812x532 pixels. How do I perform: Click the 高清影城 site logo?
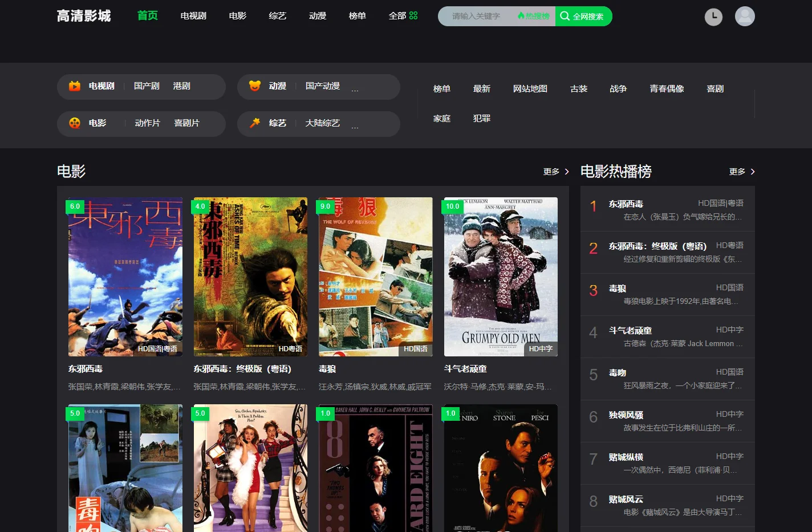[84, 16]
